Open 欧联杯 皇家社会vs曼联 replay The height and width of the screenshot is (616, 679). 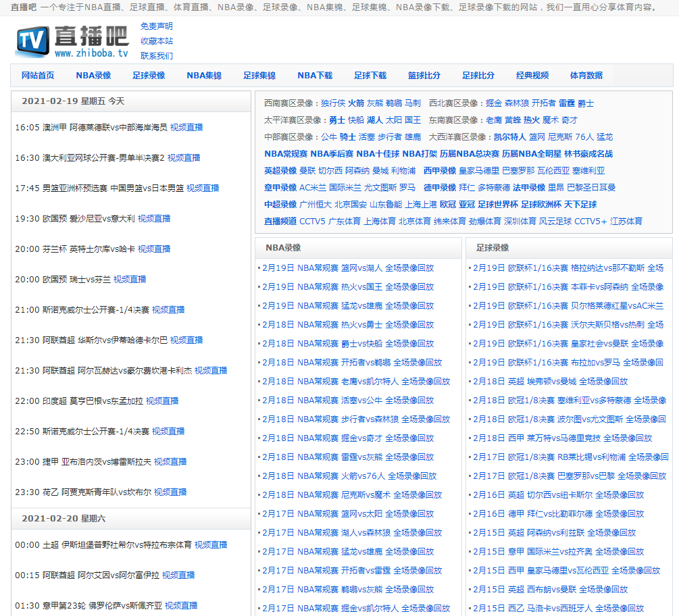click(x=568, y=343)
